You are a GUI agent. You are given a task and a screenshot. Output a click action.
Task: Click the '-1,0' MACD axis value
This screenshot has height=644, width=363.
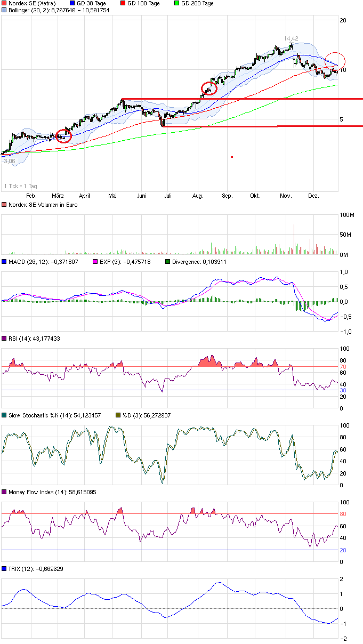pyautogui.click(x=345, y=332)
